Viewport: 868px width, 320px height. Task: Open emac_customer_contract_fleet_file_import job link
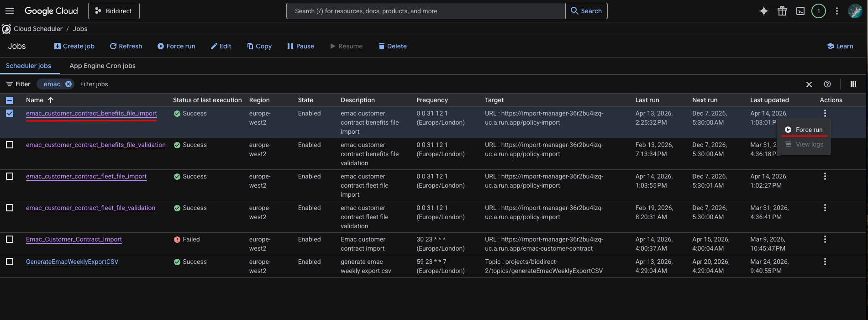tap(86, 176)
